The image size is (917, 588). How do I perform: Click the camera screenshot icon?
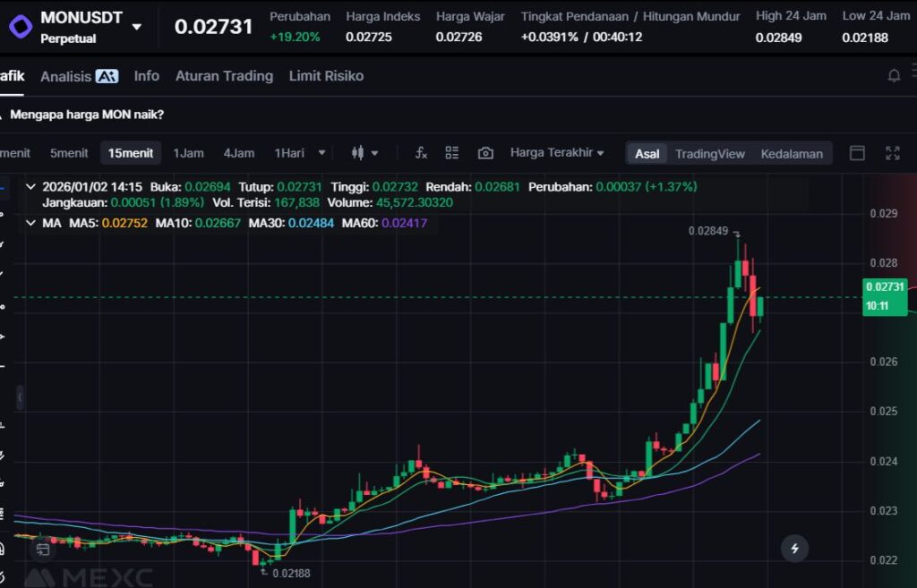pyautogui.click(x=485, y=153)
